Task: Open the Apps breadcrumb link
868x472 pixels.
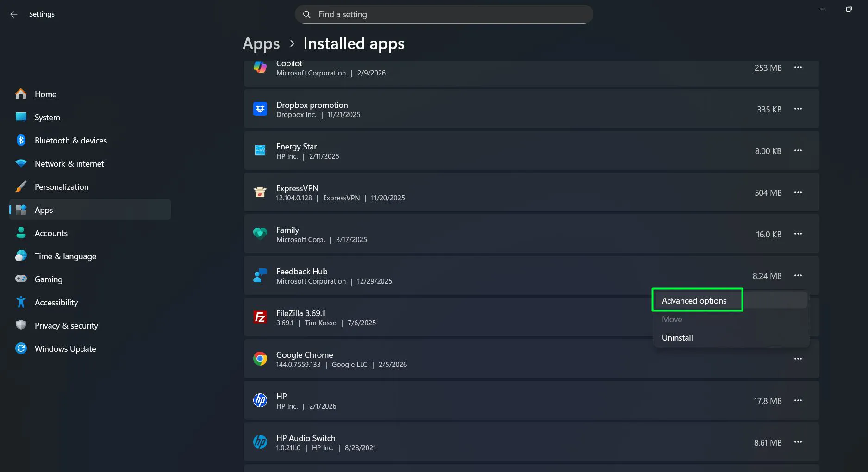Action: click(x=261, y=43)
